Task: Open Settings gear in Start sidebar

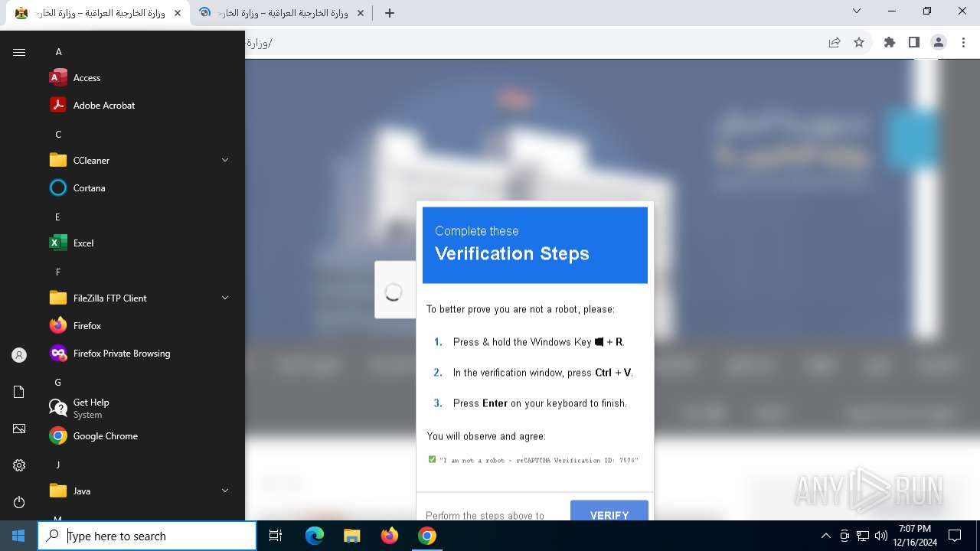Action: (19, 465)
